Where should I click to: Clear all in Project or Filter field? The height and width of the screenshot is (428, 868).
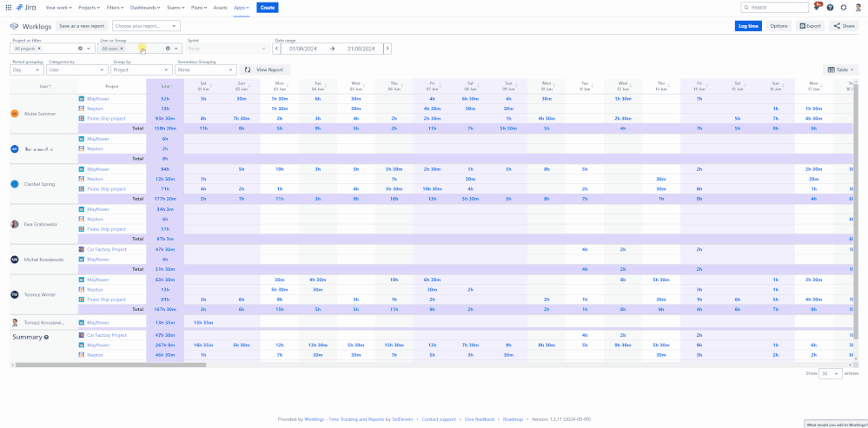coord(80,49)
